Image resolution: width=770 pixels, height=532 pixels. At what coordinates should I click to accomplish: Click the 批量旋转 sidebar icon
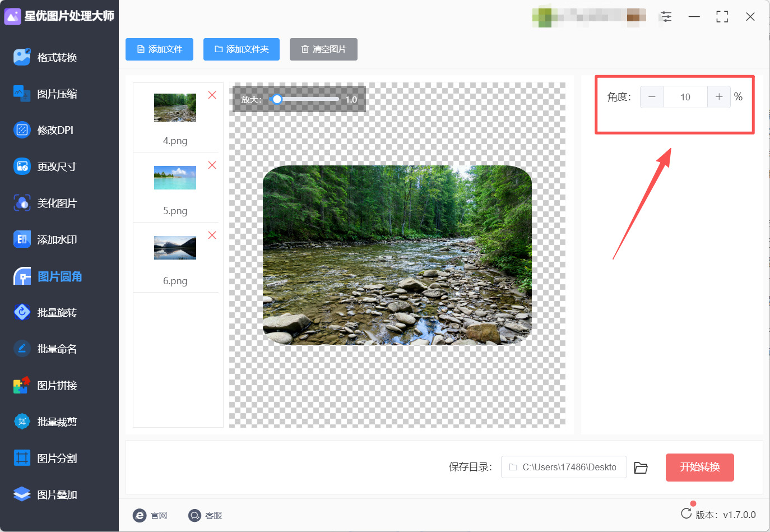pos(22,312)
